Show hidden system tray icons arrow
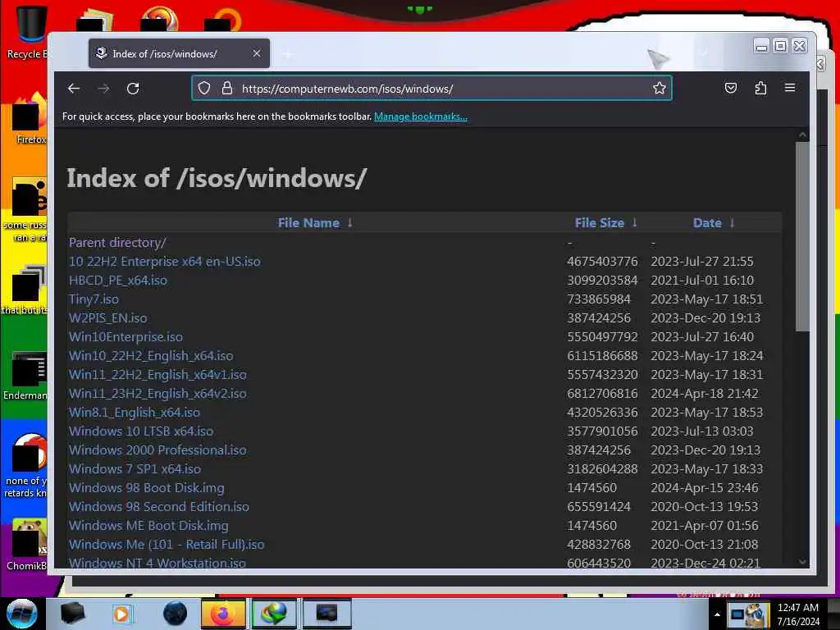840x630 pixels. (x=717, y=614)
